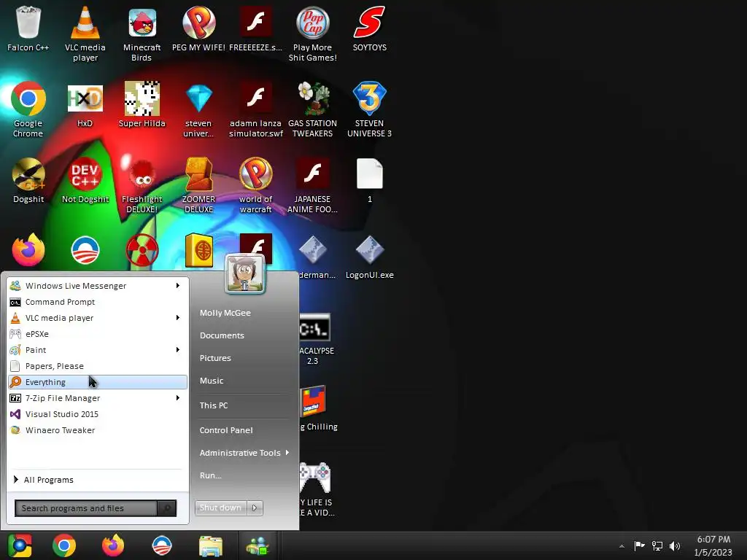Open the volume control tray icon
Viewport: 747px width, 560px height.
[675, 546]
